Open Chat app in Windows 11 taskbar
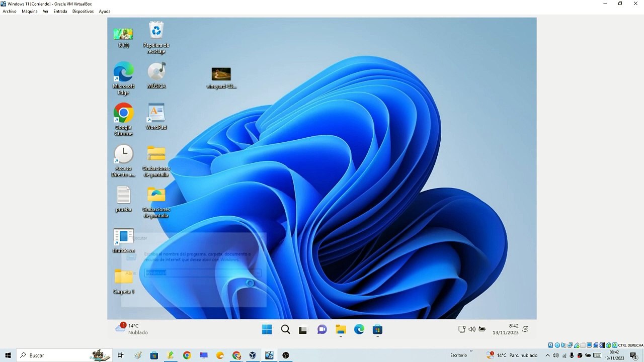Image resolution: width=644 pixels, height=362 pixels. point(322,330)
